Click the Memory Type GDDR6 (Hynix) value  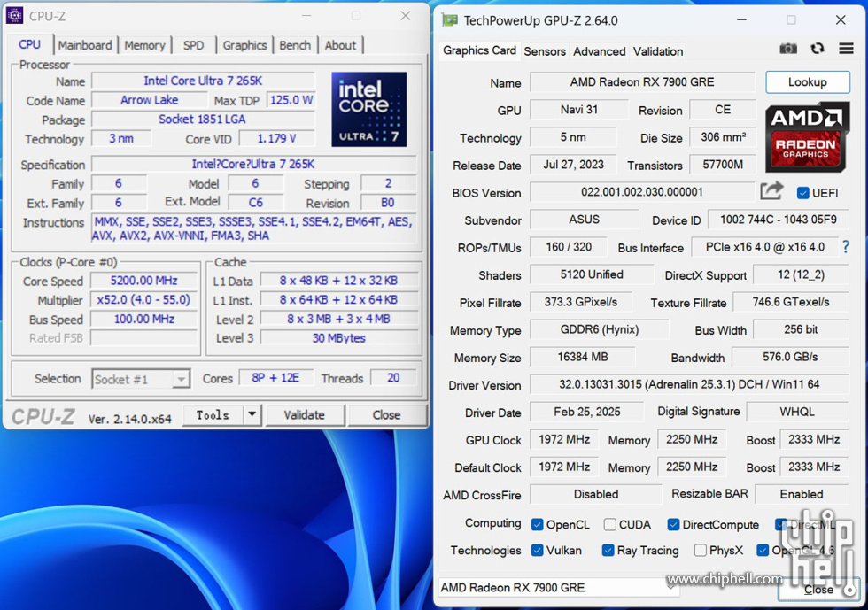point(600,329)
